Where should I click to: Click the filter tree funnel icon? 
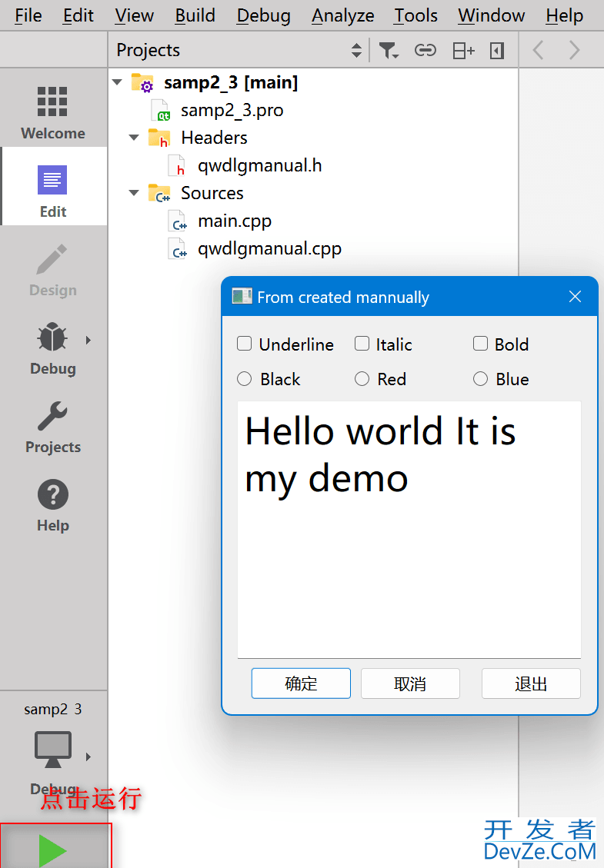(x=389, y=51)
